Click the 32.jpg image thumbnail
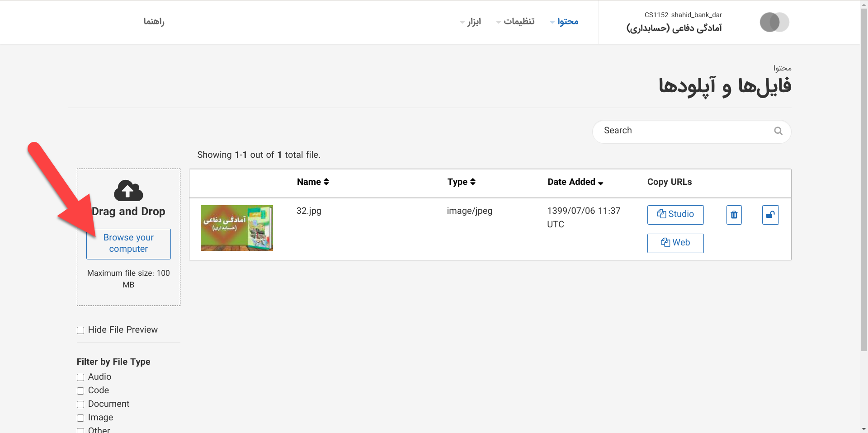The height and width of the screenshot is (433, 868). point(236,228)
